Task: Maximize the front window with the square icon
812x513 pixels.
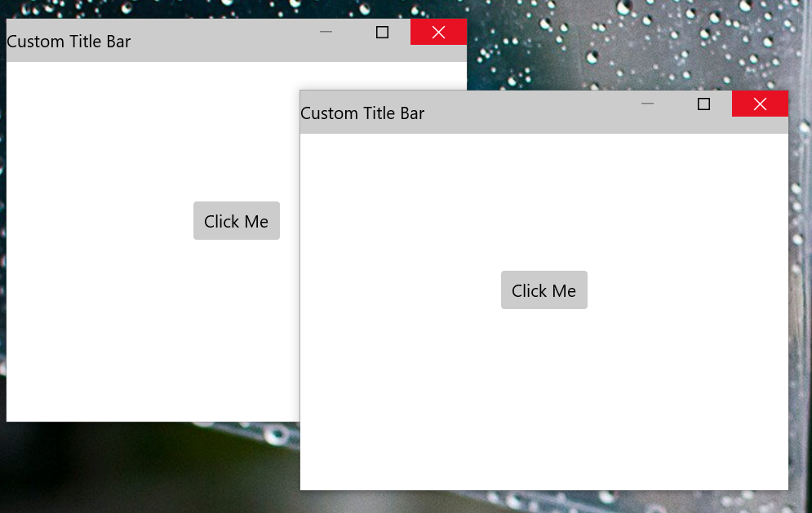Action: coord(703,104)
